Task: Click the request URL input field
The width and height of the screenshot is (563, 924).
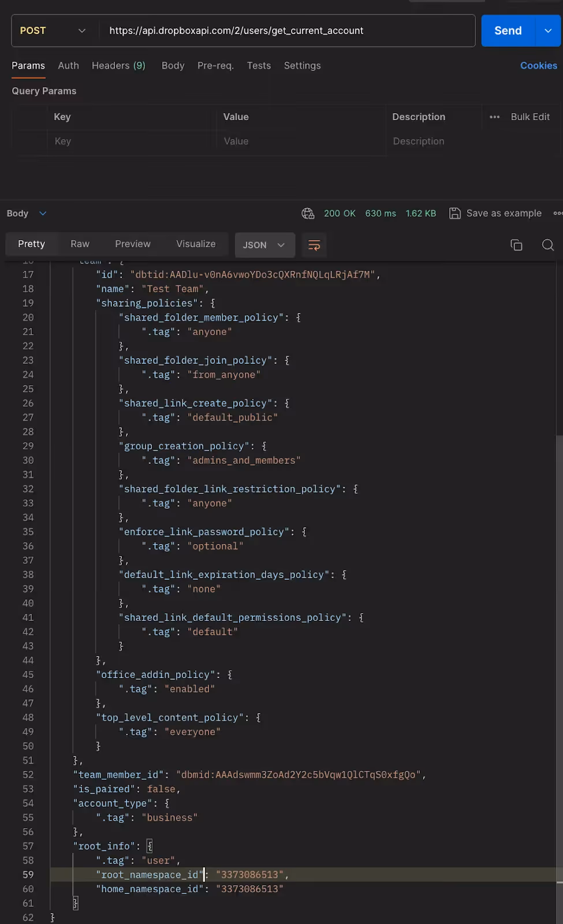Action: pos(287,31)
